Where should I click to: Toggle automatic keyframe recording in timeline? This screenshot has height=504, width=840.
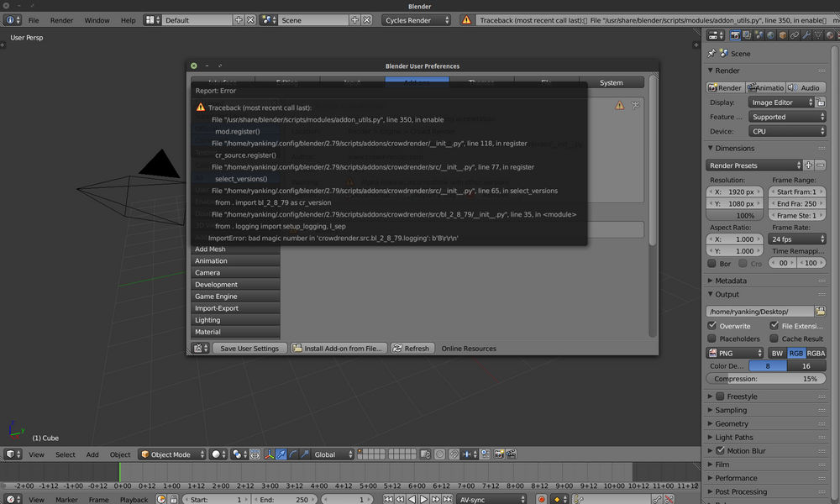point(542,498)
